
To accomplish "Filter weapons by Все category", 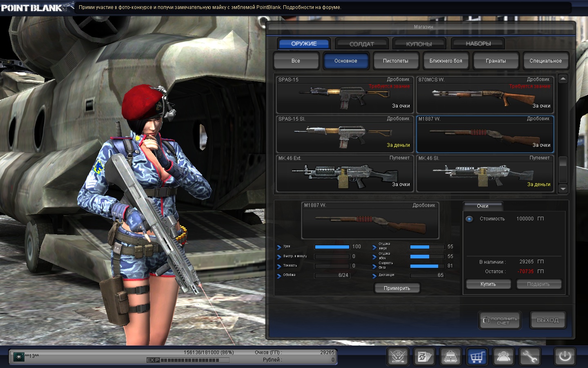I will click(296, 61).
